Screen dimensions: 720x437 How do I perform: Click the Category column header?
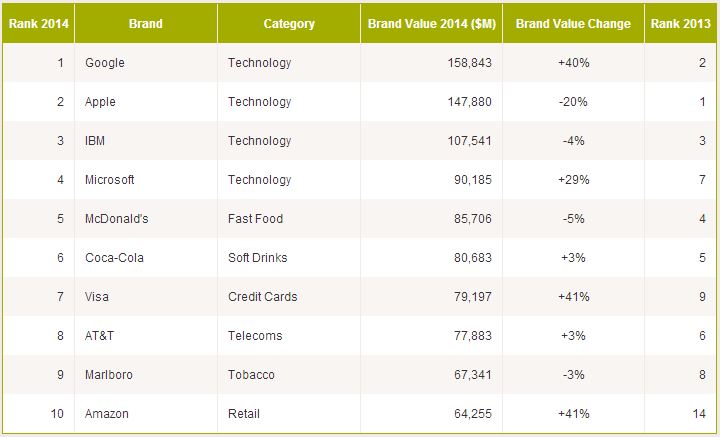pos(289,24)
